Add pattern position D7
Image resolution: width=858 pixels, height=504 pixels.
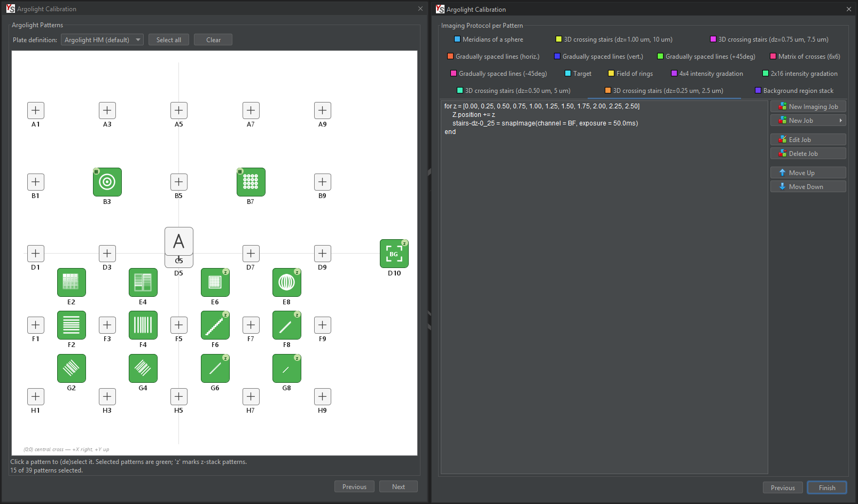[x=251, y=254]
